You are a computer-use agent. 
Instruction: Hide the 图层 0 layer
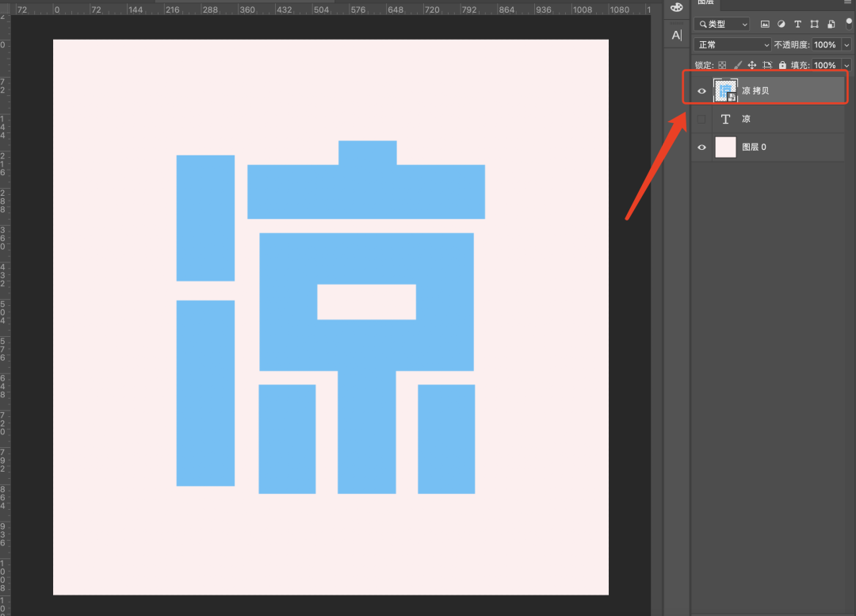click(x=701, y=147)
